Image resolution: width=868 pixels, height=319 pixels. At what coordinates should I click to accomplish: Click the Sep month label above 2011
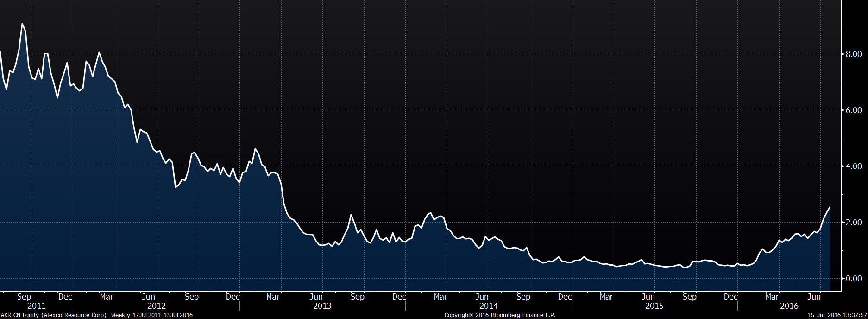click(24, 297)
